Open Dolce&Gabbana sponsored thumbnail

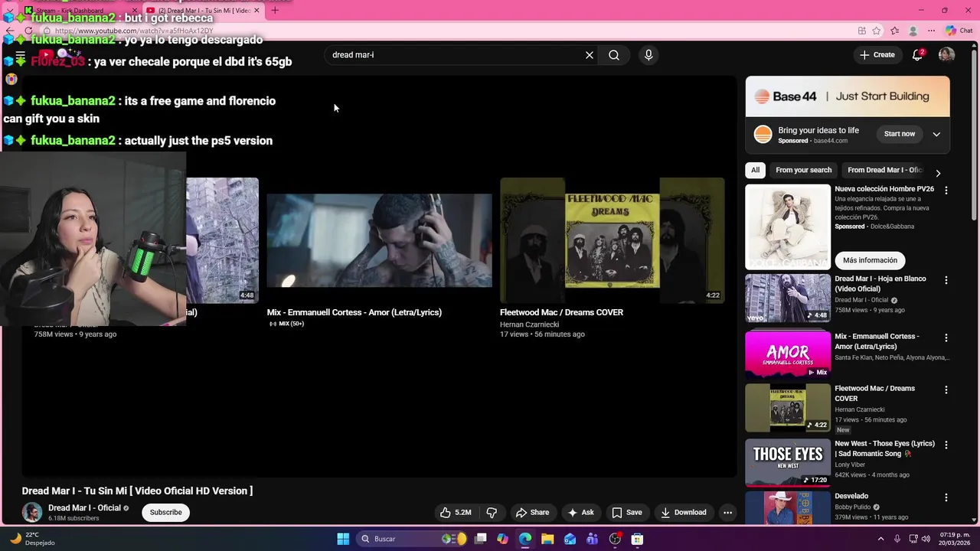(x=788, y=227)
